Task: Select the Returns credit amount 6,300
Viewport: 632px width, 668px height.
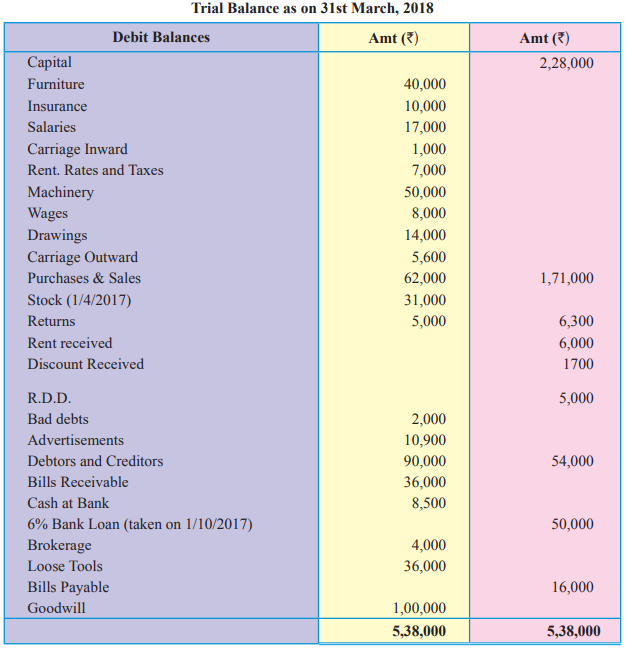Action: [576, 321]
